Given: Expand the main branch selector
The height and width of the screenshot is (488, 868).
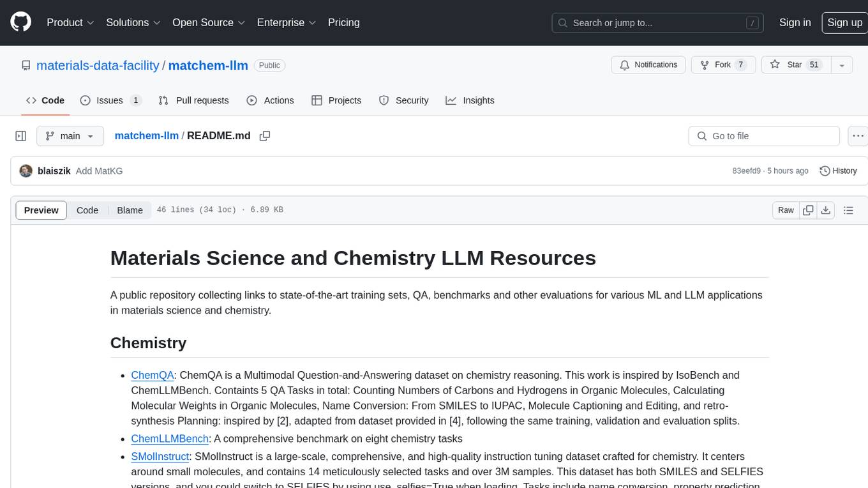Looking at the screenshot, I should pyautogui.click(x=70, y=136).
